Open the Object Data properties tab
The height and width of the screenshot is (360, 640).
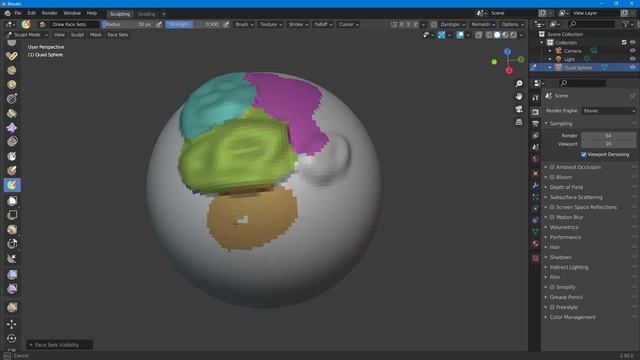[536, 231]
